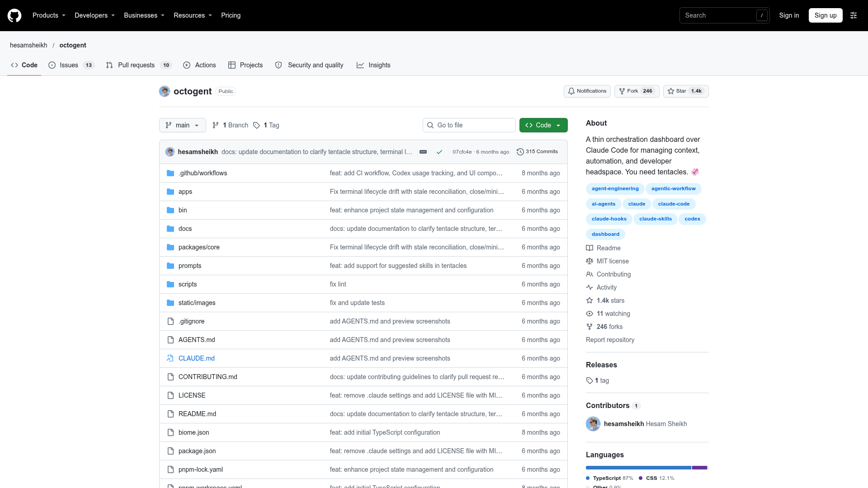Viewport: 868px width, 488px height.
Task: Open the packages/core folder
Action: 199,247
